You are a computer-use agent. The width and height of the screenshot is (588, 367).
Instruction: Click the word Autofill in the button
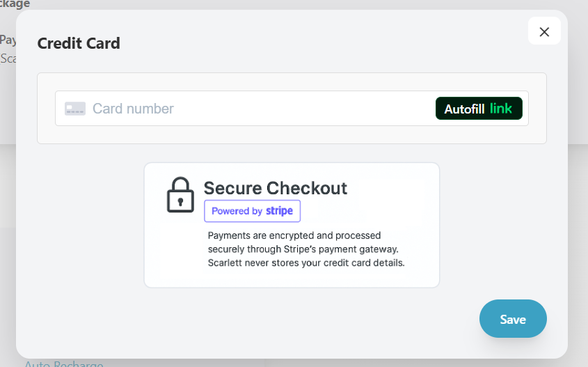(464, 109)
